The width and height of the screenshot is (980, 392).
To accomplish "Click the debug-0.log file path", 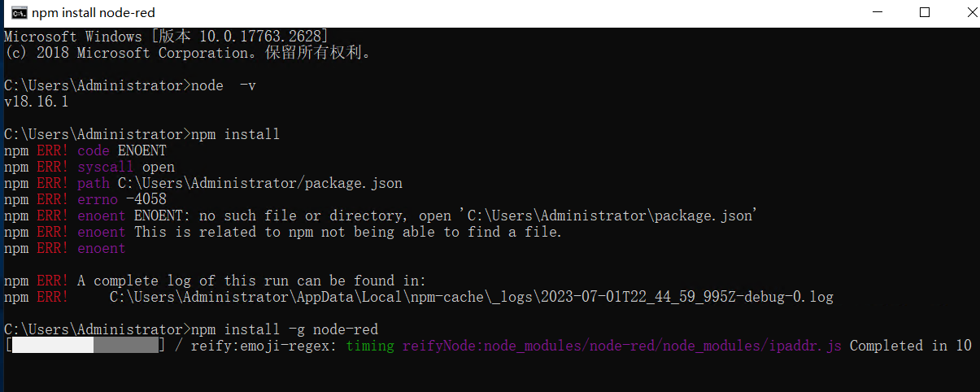I will point(472,297).
